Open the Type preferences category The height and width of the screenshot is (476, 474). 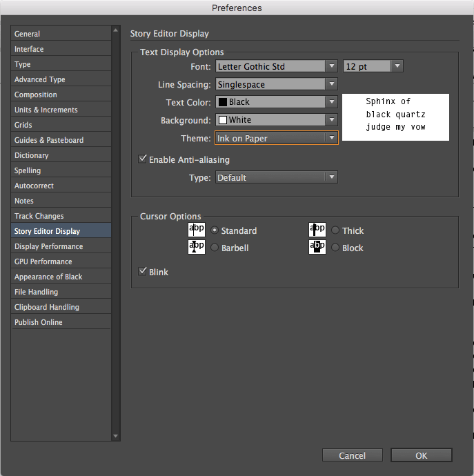tap(61, 64)
